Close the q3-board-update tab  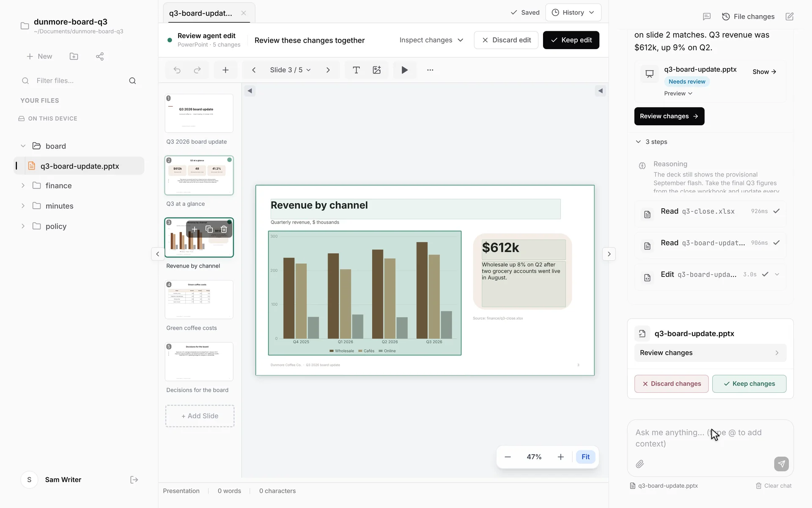tap(244, 13)
